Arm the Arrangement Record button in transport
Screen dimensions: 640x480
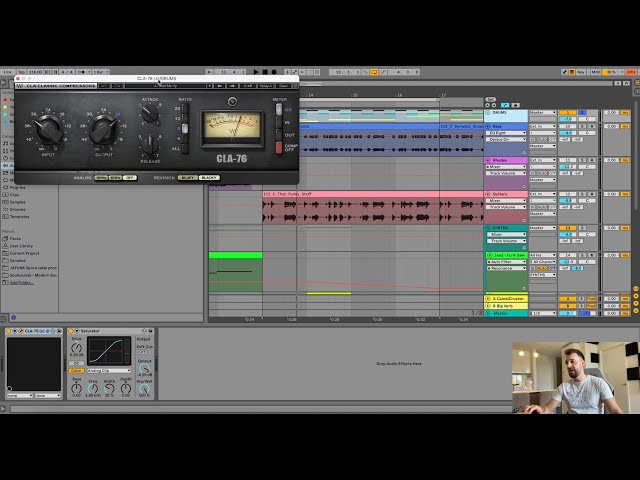pos(274,72)
